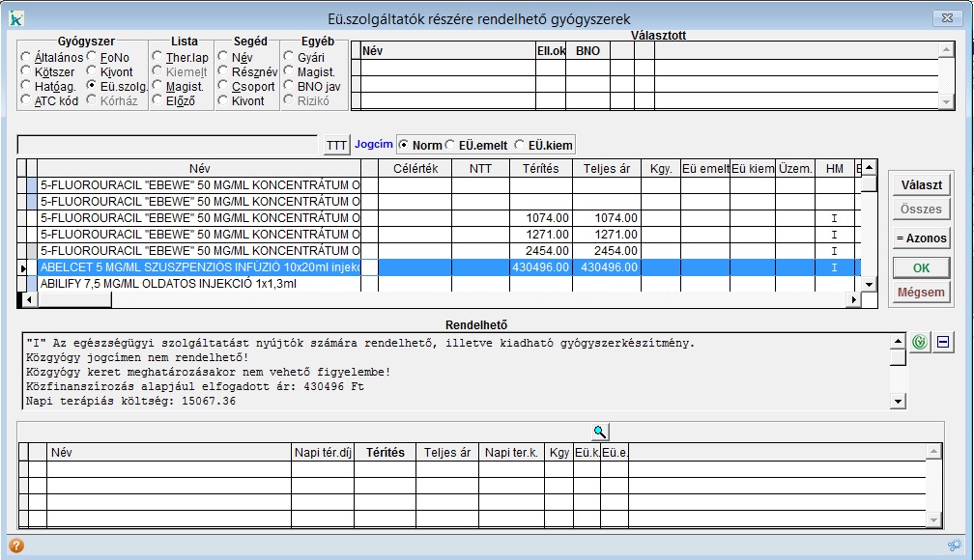Confirm with the OK button

click(921, 267)
